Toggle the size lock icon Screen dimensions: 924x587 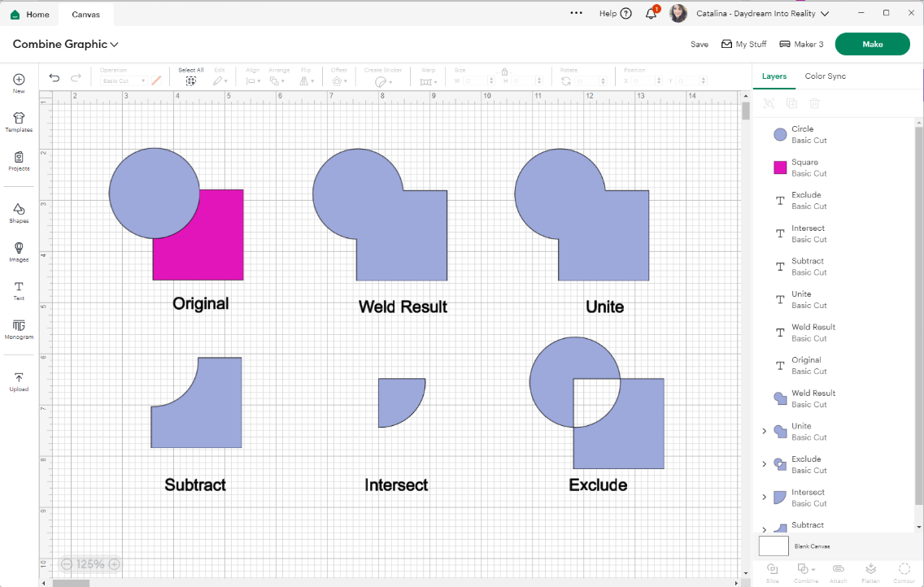pyautogui.click(x=504, y=72)
